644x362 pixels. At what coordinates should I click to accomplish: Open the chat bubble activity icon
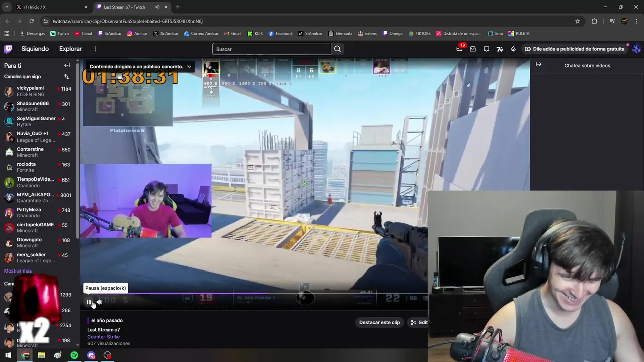(486, 49)
